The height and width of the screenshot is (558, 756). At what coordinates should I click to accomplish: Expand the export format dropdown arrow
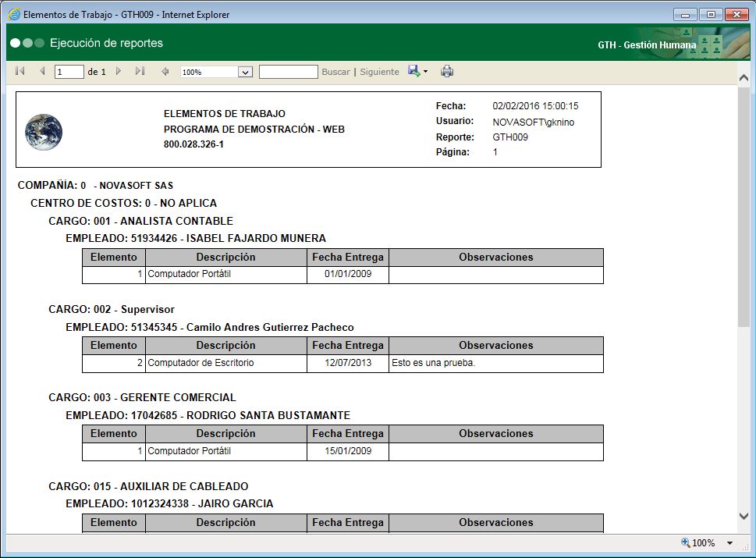click(425, 71)
